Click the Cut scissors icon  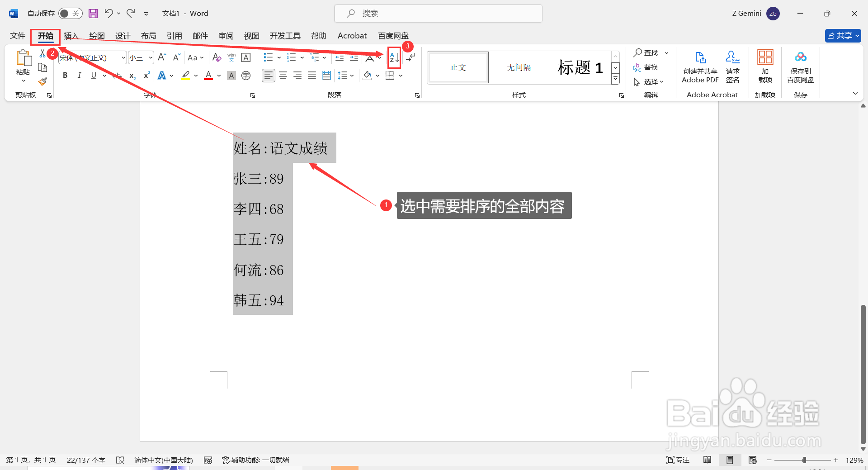[42, 53]
